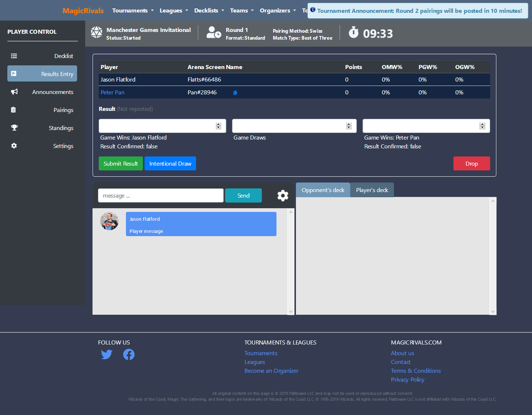Open Settings in sidebar
This screenshot has width=532, height=415.
42,146
